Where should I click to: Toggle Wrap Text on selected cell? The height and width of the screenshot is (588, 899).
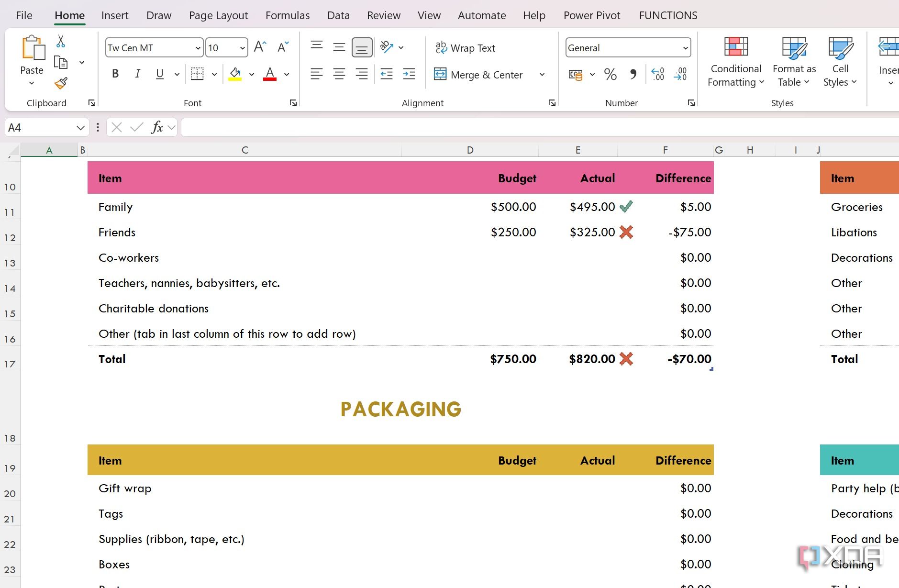[x=465, y=48]
